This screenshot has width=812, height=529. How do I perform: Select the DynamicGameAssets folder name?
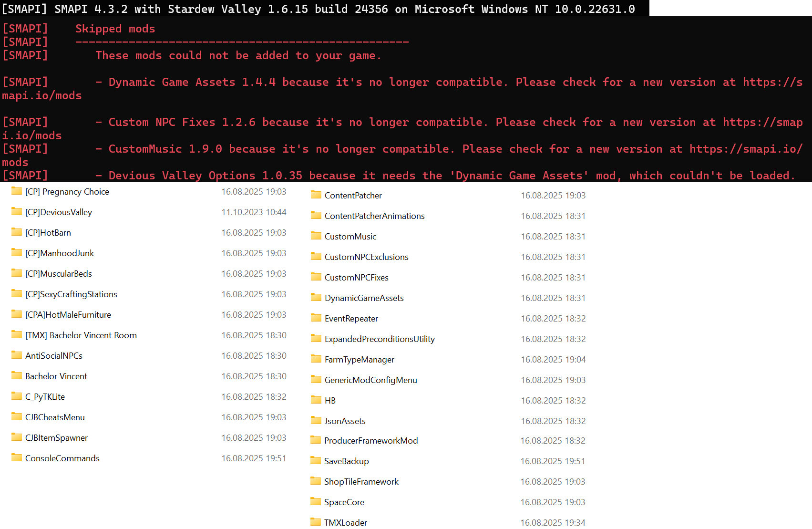364,298
